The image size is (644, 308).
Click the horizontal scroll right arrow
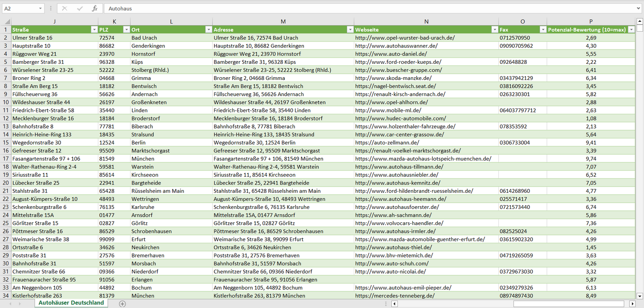[x=632, y=304]
